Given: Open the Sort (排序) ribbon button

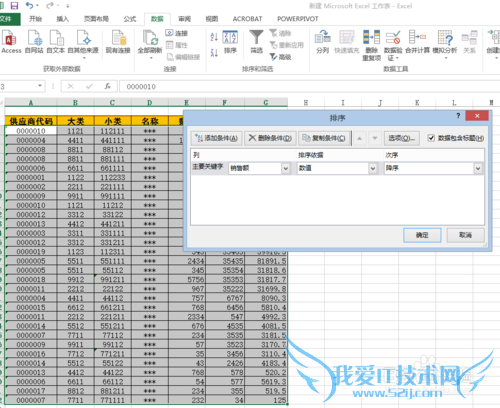Looking at the screenshot, I should point(230,42).
